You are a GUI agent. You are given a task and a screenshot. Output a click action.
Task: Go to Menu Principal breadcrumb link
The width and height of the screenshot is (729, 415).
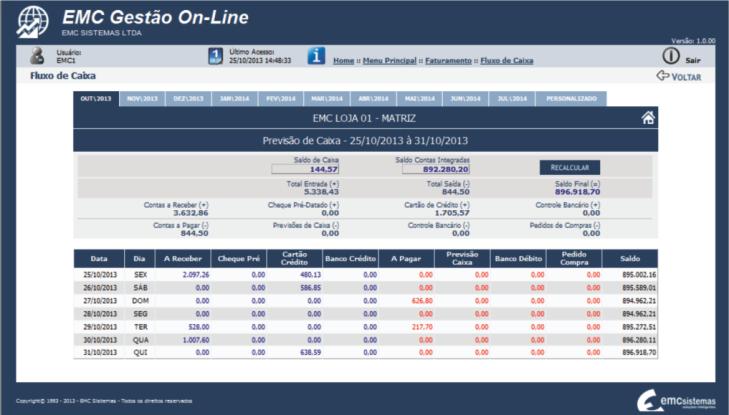coord(390,60)
